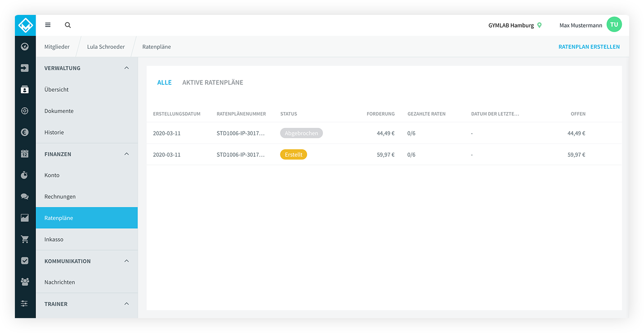Open the sliders settings sidebar icon
Image resolution: width=644 pixels, height=333 pixels.
[25, 304]
